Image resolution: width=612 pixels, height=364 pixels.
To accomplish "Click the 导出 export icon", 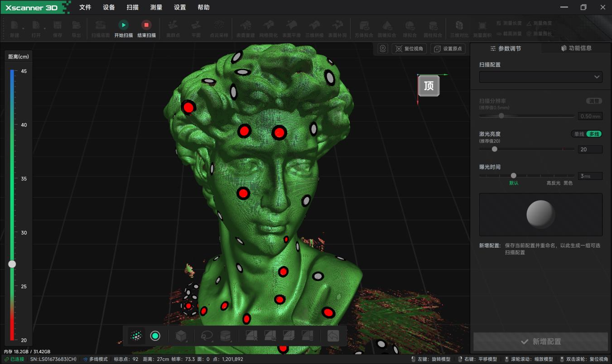I will (76, 29).
